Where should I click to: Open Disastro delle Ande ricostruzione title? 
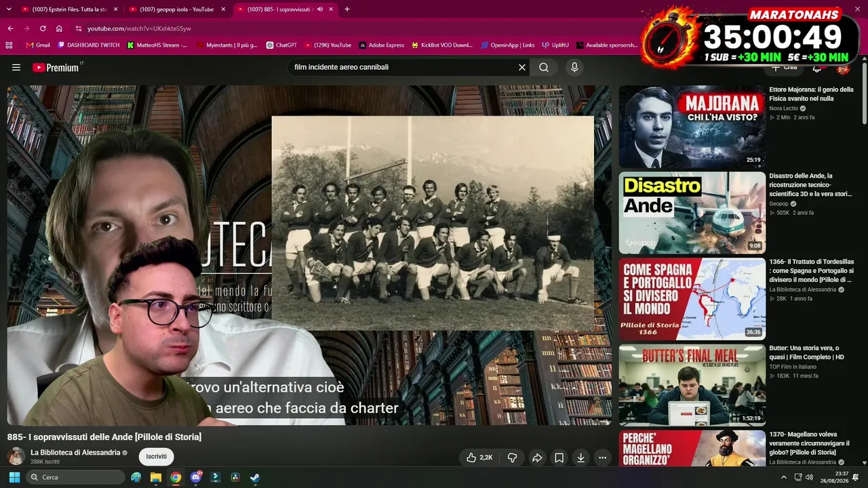tap(811, 185)
